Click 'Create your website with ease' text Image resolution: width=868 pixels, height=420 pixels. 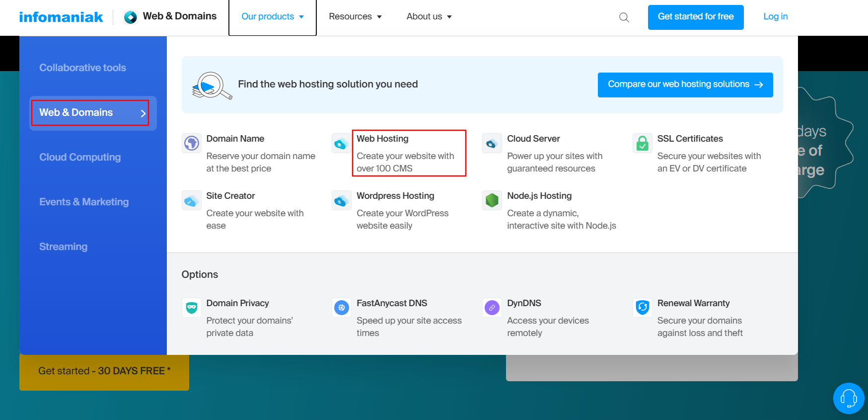255,219
